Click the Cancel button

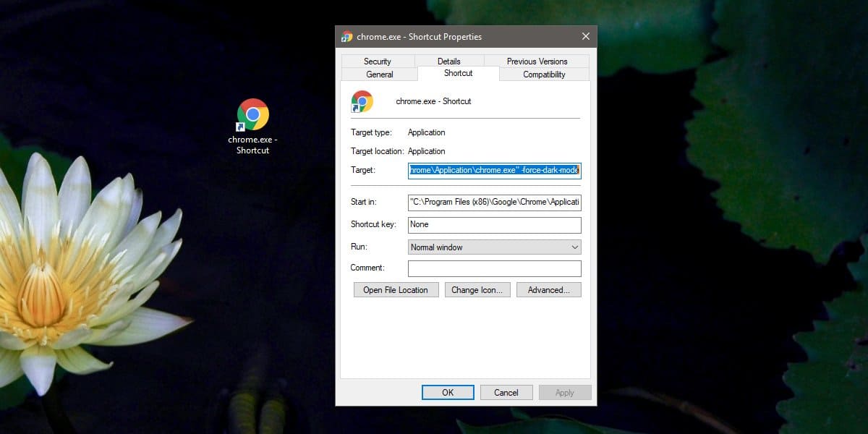(x=506, y=393)
